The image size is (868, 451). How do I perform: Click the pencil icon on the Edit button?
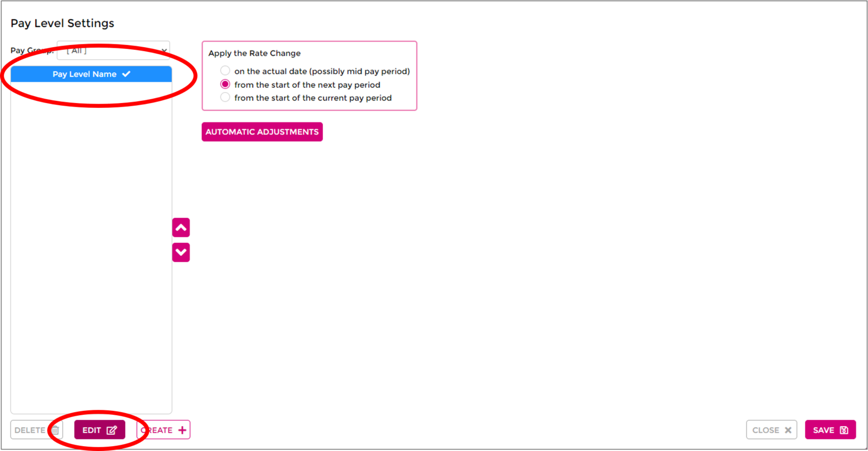(x=112, y=430)
